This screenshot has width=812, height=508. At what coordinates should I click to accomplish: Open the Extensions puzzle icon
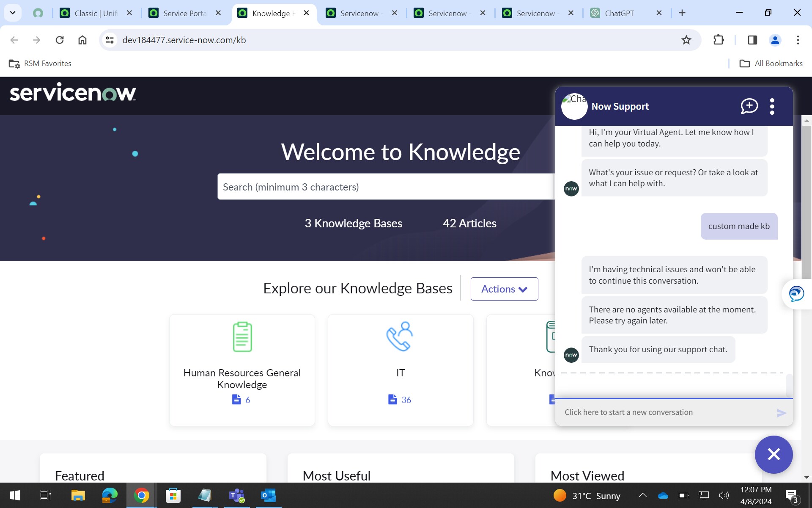click(719, 40)
